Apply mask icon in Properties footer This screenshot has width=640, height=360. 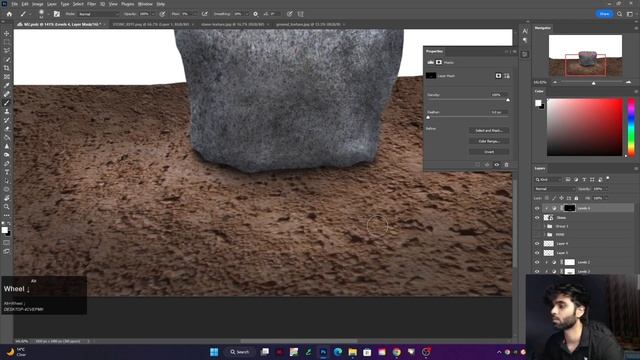coord(487,164)
